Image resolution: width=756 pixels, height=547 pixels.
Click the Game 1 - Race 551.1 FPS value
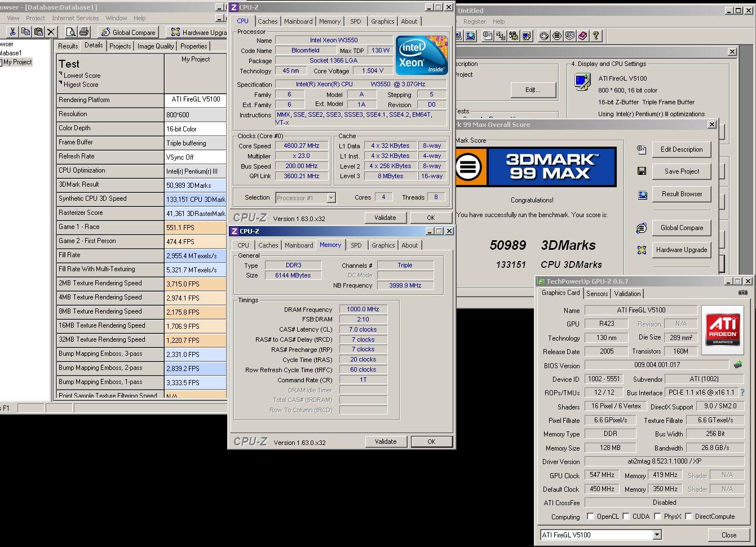pyautogui.click(x=195, y=227)
